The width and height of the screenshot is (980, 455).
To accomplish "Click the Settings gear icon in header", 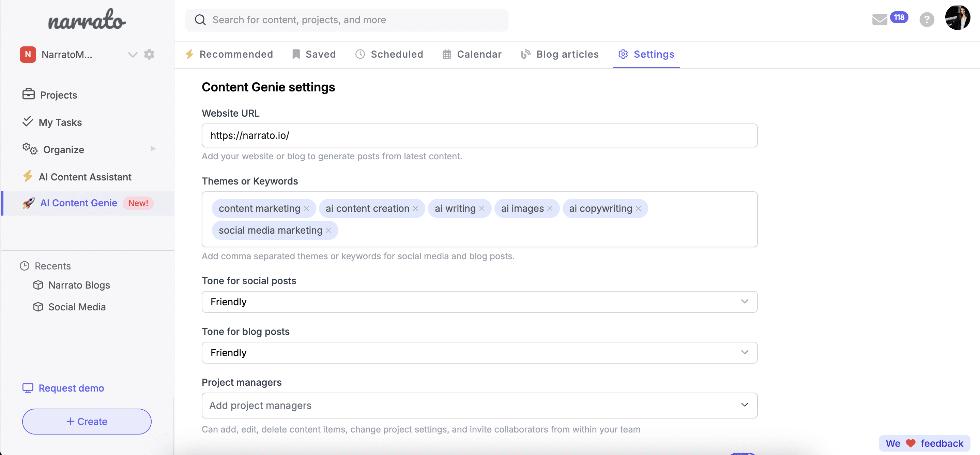I will point(623,54).
